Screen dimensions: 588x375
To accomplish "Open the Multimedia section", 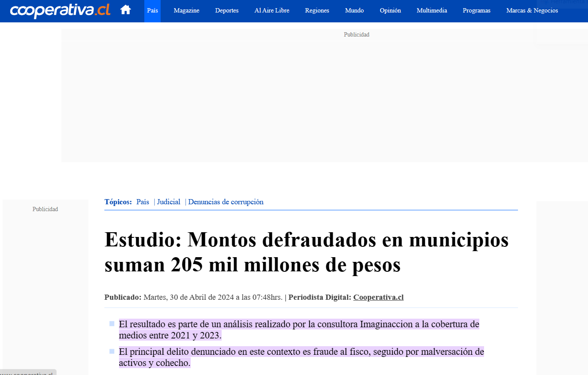I will click(432, 11).
